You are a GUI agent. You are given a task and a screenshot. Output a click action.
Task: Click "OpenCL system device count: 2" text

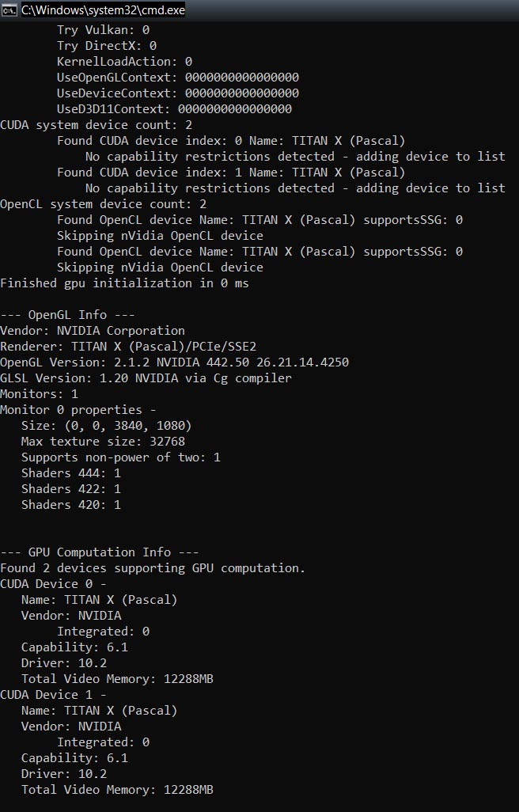tap(104, 204)
